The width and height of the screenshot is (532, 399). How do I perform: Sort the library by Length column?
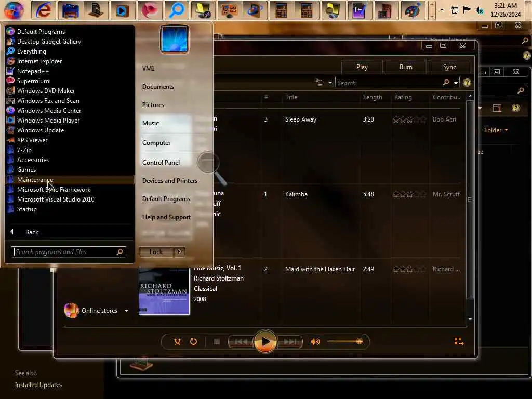click(373, 97)
